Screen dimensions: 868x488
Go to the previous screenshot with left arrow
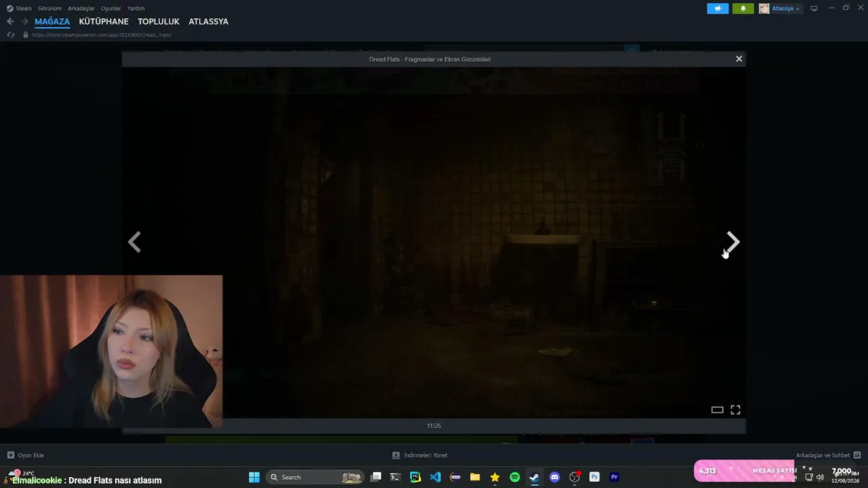pos(134,242)
